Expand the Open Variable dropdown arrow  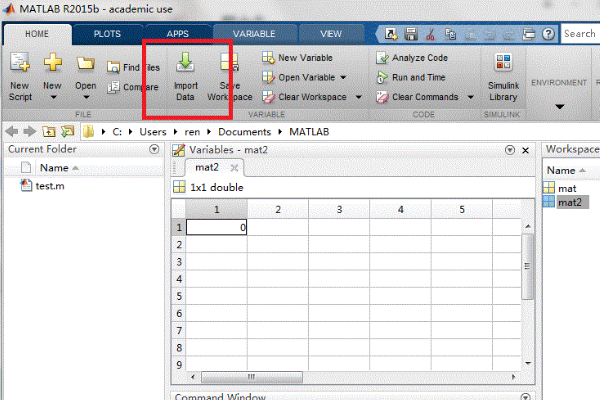pos(343,77)
